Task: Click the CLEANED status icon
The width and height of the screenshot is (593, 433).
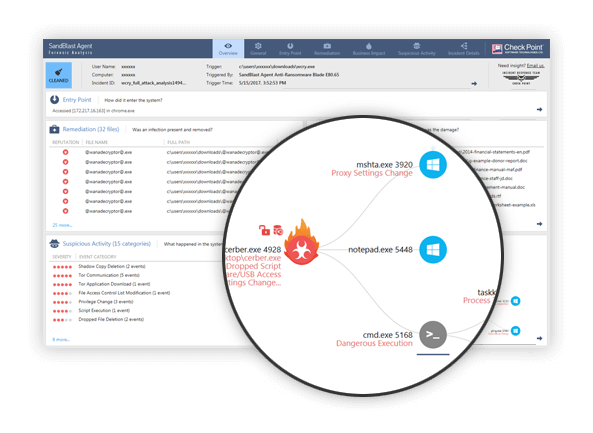Action: click(59, 75)
